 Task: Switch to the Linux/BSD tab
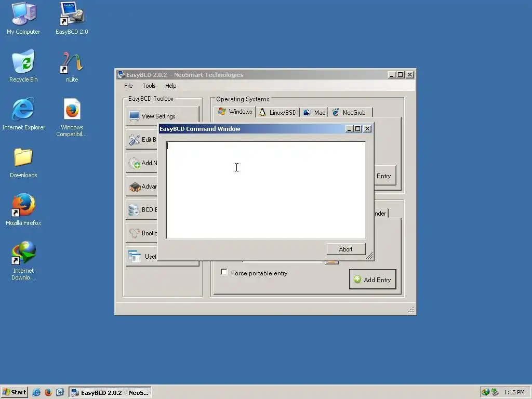[278, 113]
